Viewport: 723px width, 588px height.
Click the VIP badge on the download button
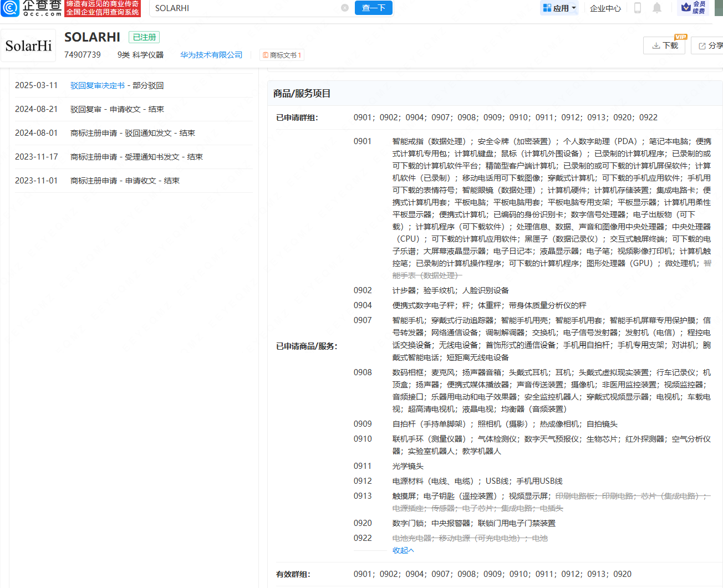click(681, 37)
